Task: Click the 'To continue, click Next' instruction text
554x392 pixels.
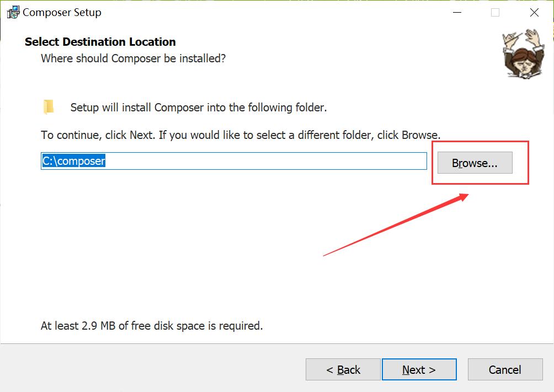Action: coord(241,135)
